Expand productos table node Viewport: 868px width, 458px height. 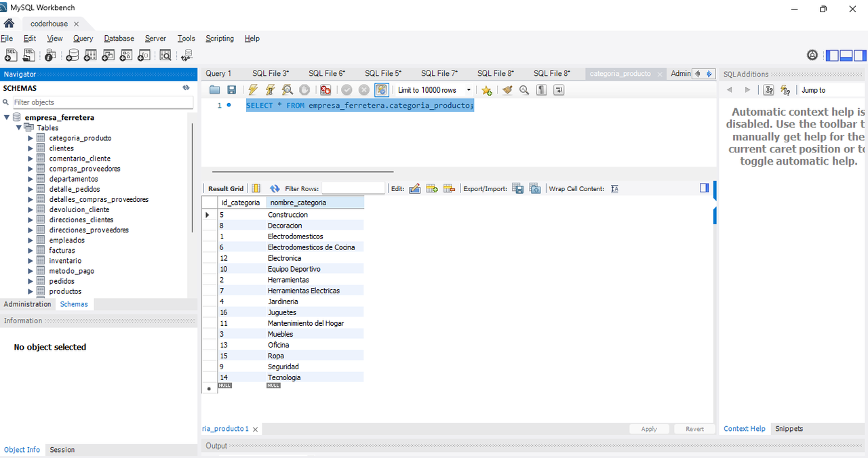(31, 291)
